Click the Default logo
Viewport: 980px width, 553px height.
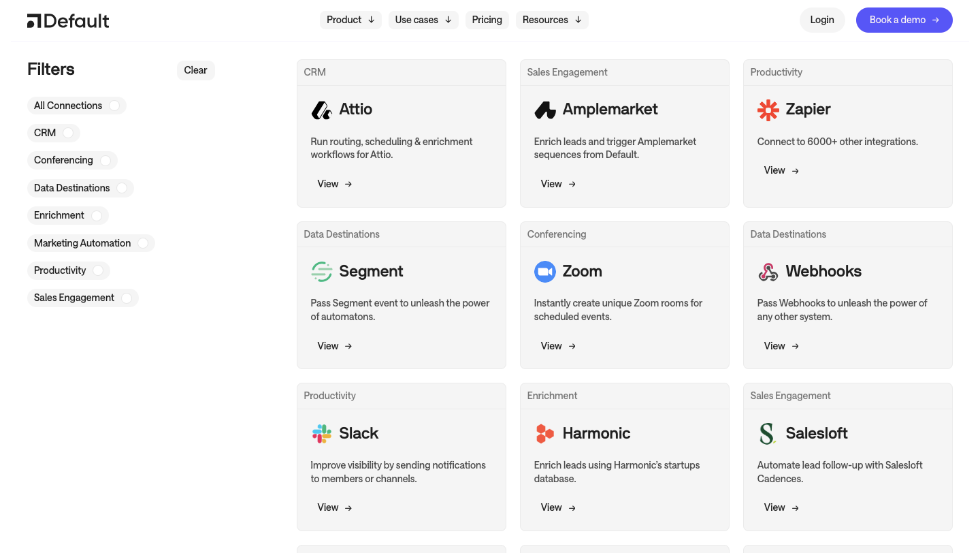click(x=68, y=20)
